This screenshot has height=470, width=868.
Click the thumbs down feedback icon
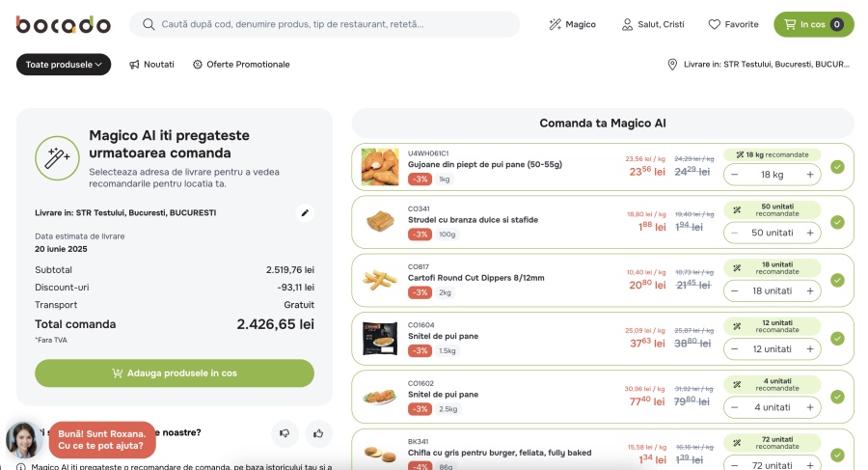pos(285,433)
